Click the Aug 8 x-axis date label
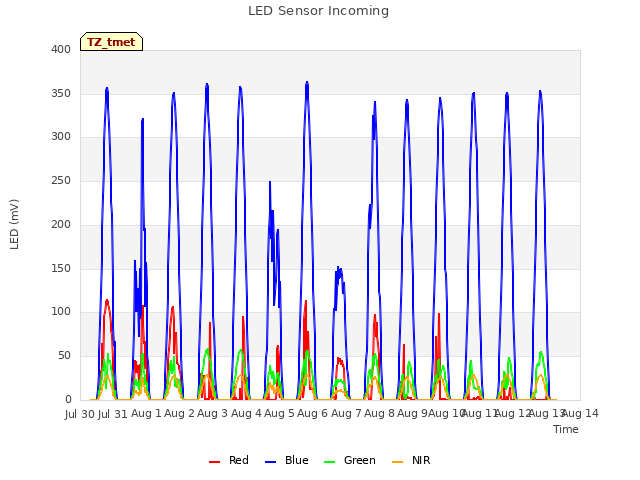 pos(379,414)
